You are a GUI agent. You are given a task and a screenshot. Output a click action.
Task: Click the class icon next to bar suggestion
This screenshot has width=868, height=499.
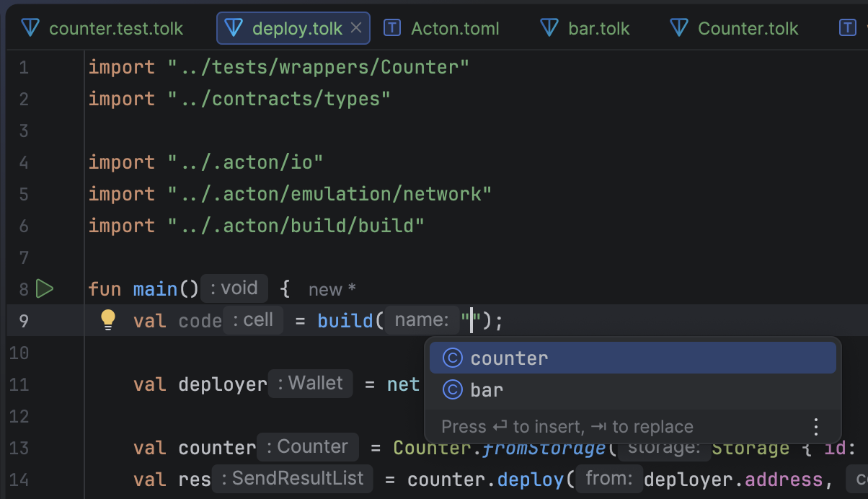click(452, 390)
